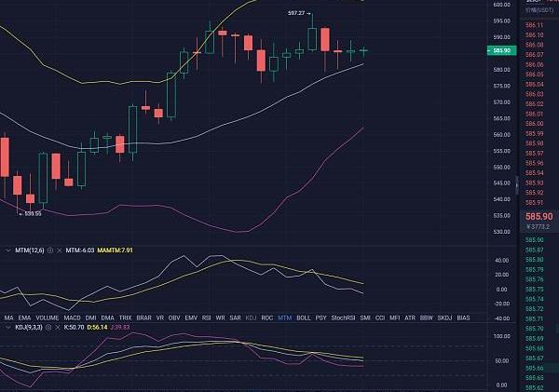Toggle the highlighted MTM indicator off
The image size is (559, 392).
[x=284, y=318]
